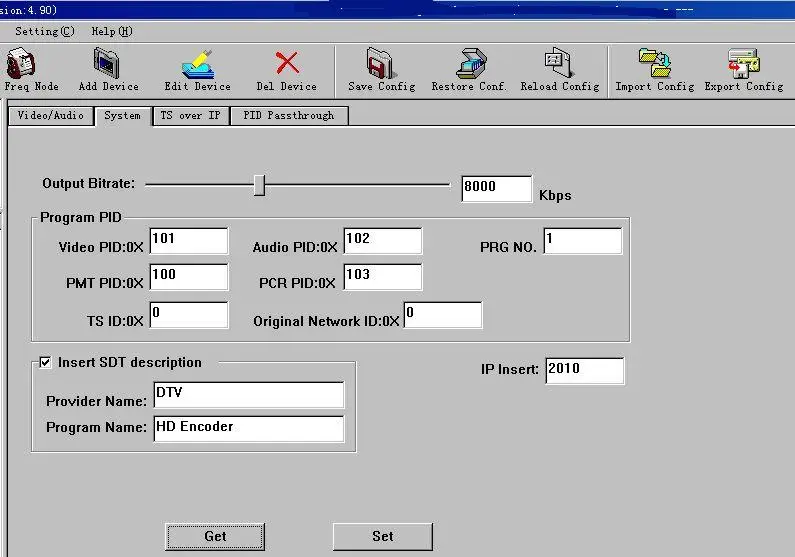Switch to the Video/Audio tab
The height and width of the screenshot is (557, 795).
[x=51, y=116]
